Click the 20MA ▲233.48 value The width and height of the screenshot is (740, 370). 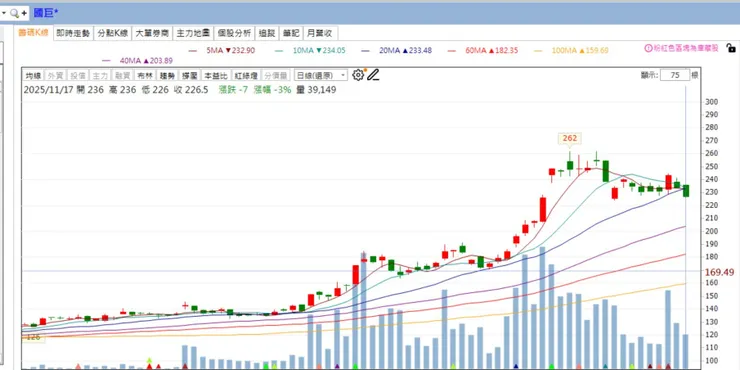(x=405, y=50)
